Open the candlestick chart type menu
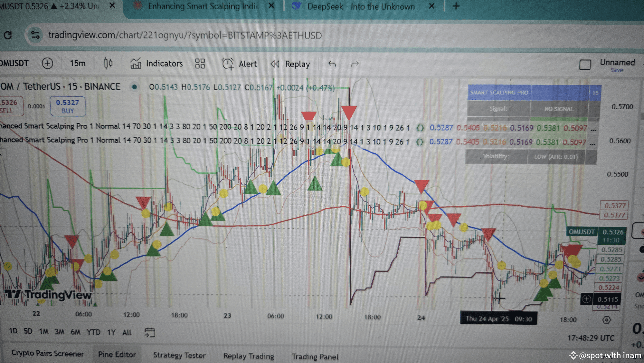The image size is (644, 363). (108, 63)
